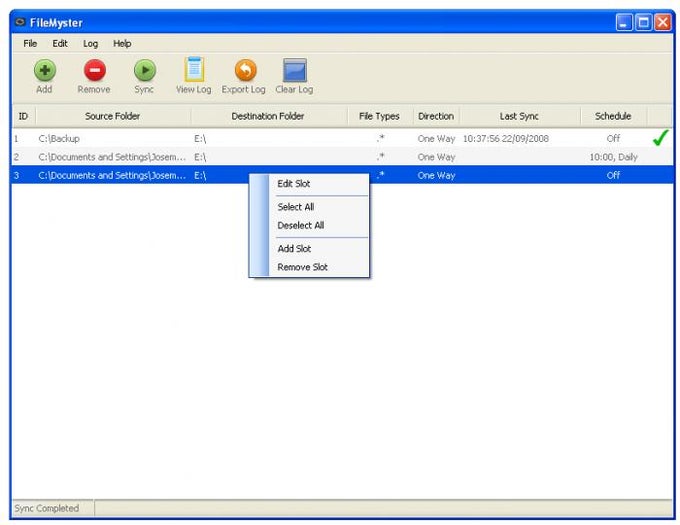Click the ID 2 cell
The height and width of the screenshot is (525, 680).
[x=16, y=157]
